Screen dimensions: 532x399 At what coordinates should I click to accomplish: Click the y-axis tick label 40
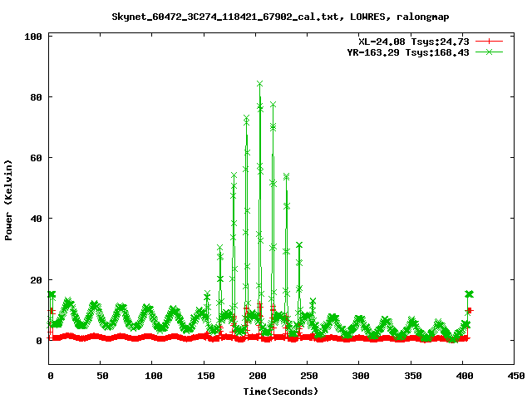(x=36, y=219)
